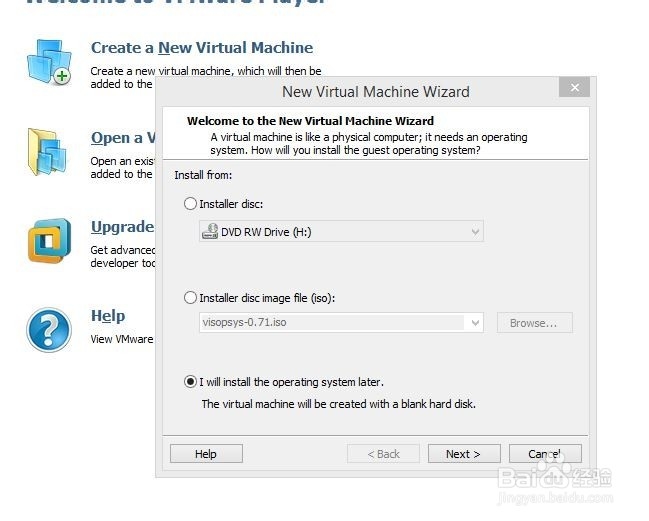The width and height of the screenshot is (649, 521).
Task: Click the Create a New Virtual Machine icon
Action: (49, 62)
